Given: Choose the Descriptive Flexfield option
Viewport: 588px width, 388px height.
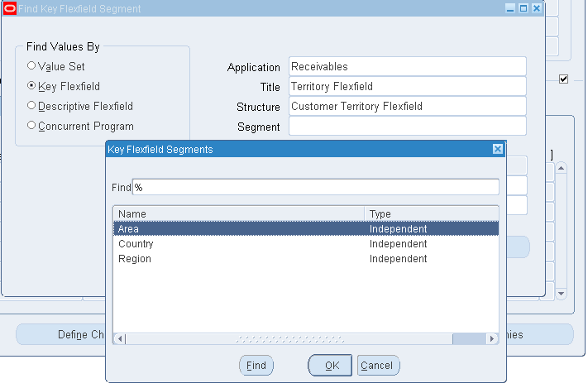Looking at the screenshot, I should 31,106.
